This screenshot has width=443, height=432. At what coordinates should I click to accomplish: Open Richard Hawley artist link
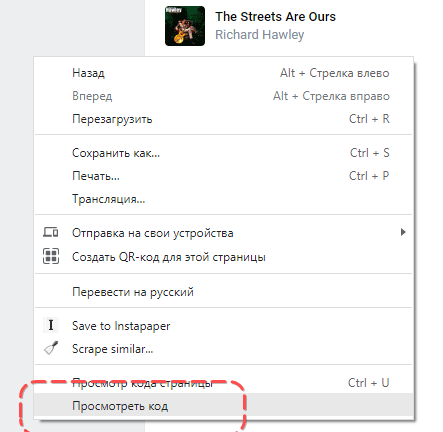[260, 35]
